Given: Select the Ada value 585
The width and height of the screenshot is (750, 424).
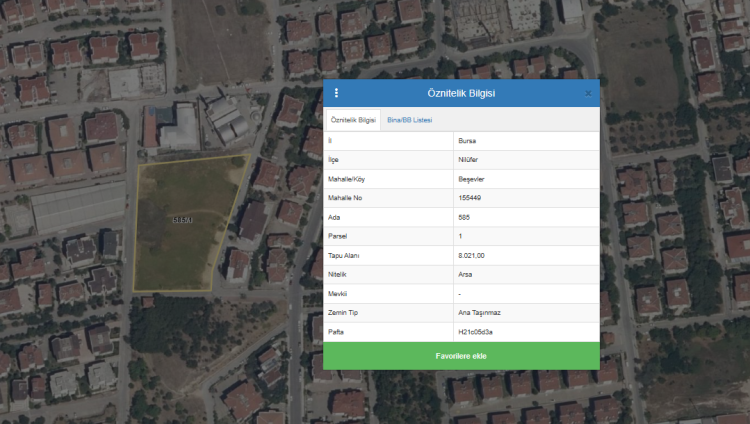Looking at the screenshot, I should pos(464,217).
